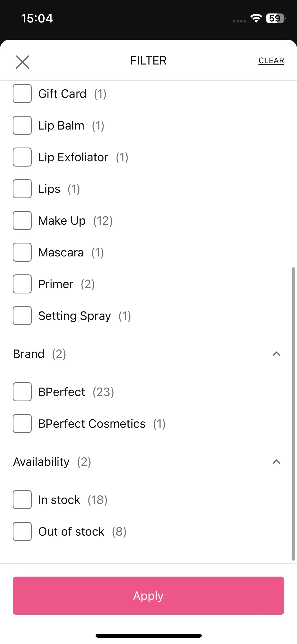This screenshot has width=297, height=644.
Task: Check the Make Up (12) option
Action: (22, 220)
